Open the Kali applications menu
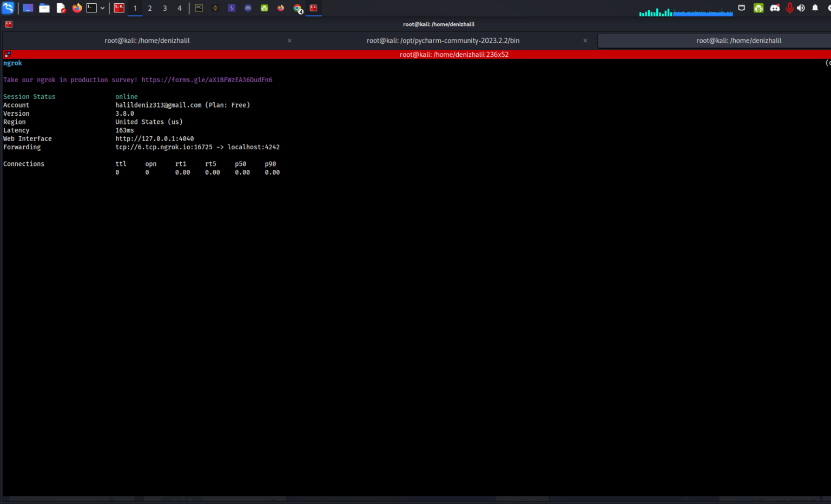The width and height of the screenshot is (831, 504). pyautogui.click(x=8, y=8)
